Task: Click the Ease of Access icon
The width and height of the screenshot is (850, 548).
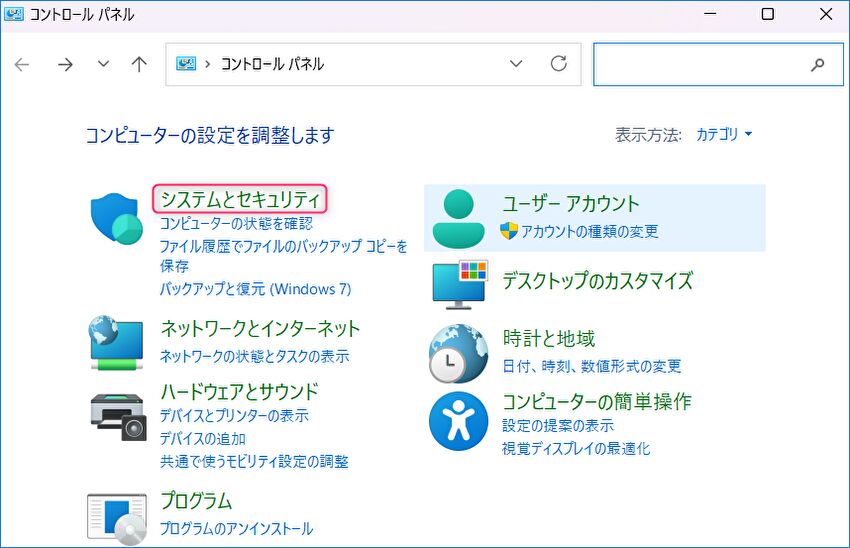Action: point(458,421)
